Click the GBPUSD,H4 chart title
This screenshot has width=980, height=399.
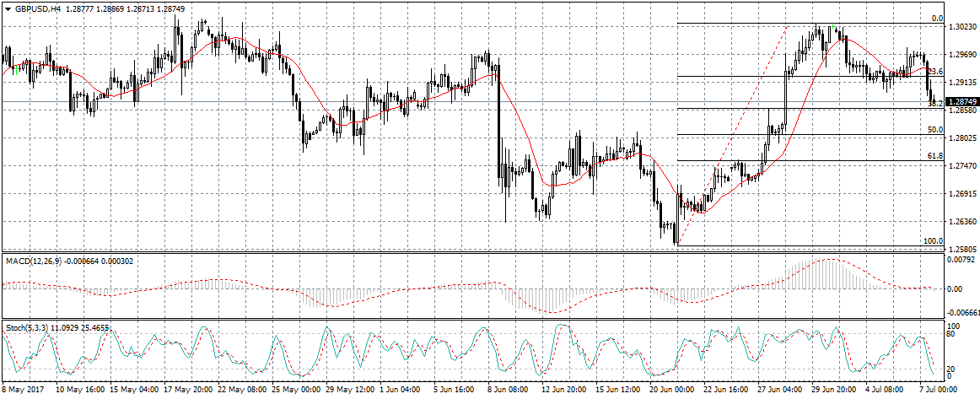[37, 8]
